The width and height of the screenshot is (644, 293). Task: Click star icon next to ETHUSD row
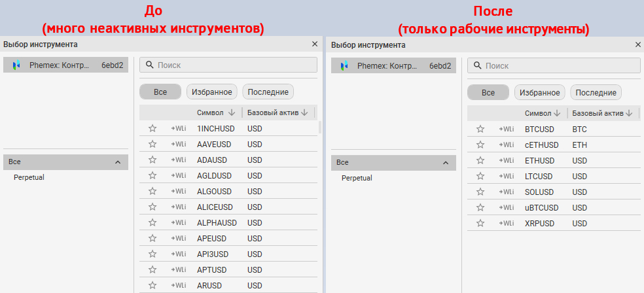point(480,160)
